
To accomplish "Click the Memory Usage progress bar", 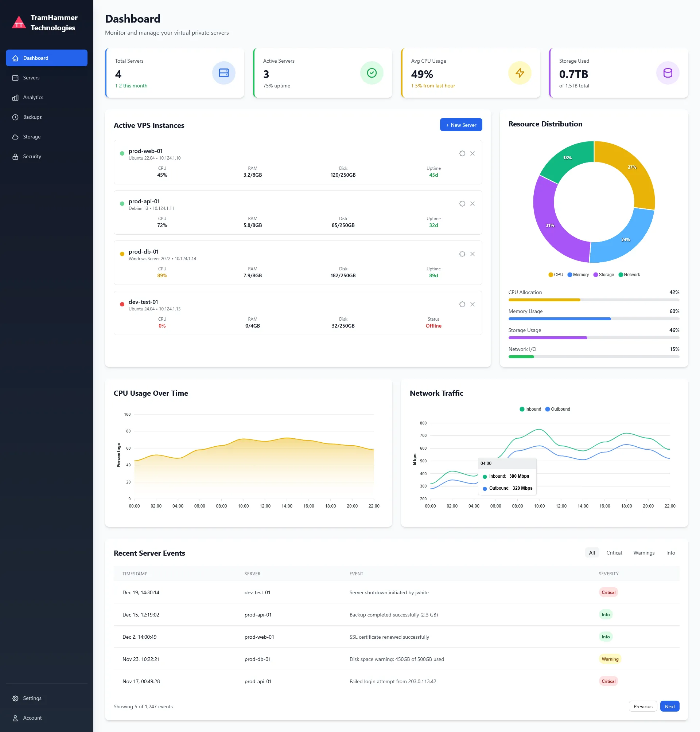I will pos(594,319).
